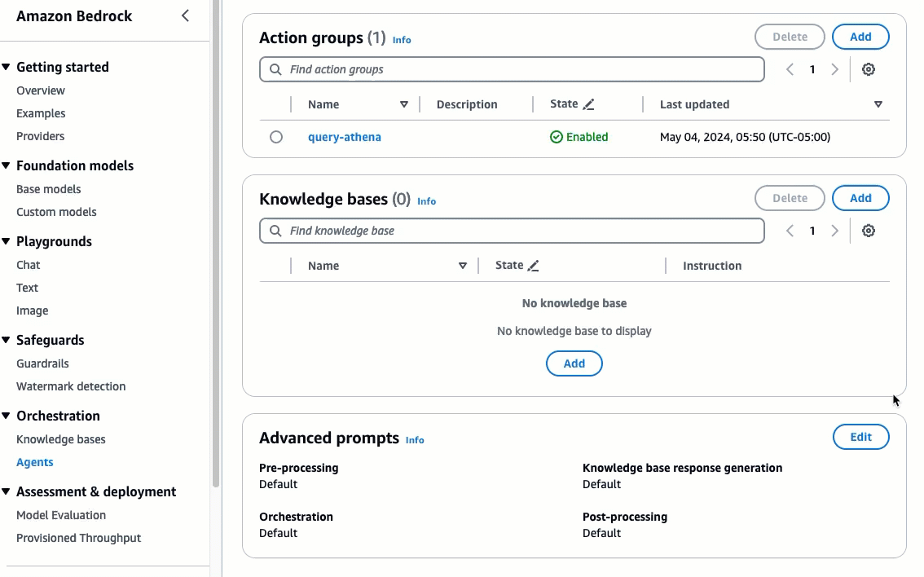924x577 pixels.
Task: Open Custom models in the sidebar
Action: pos(56,212)
